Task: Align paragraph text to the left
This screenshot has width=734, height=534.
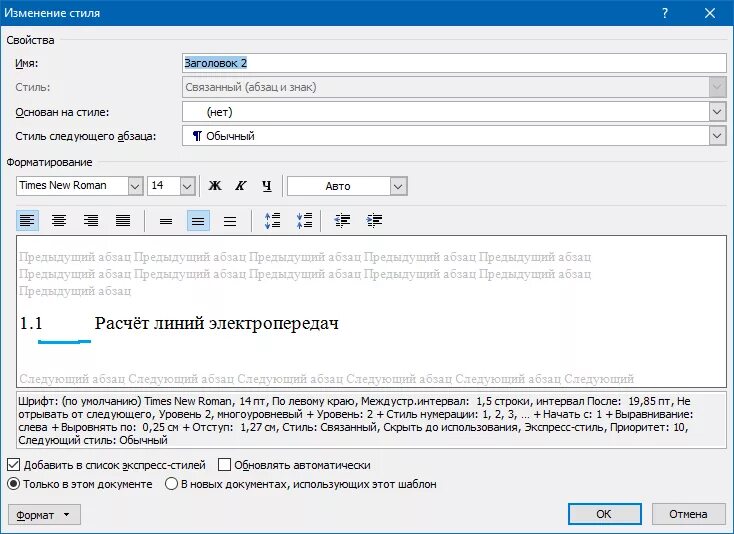Action: coord(27,220)
